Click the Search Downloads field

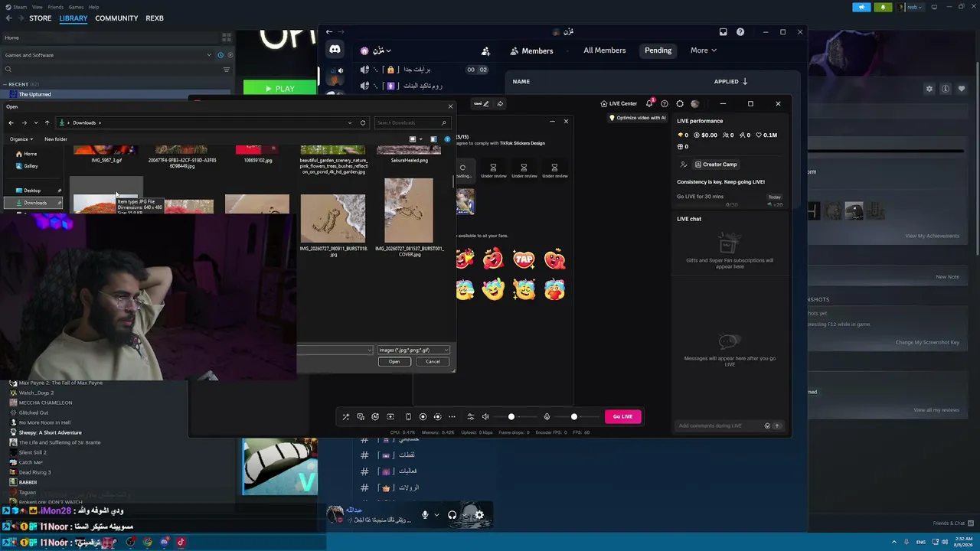click(x=411, y=122)
